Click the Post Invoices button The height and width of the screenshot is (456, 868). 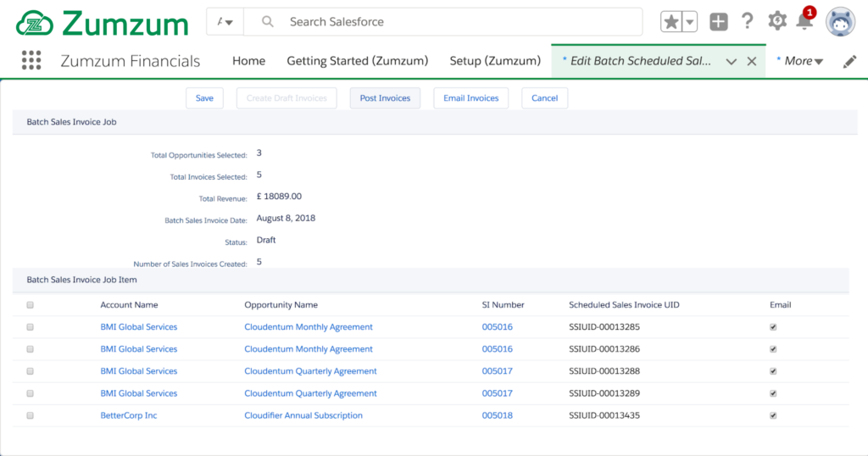coord(386,98)
